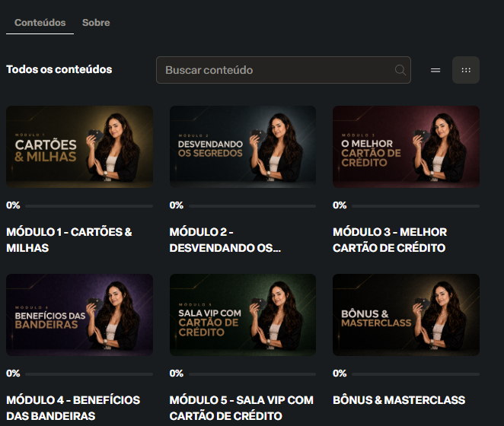504x426 pixels.
Task: Click the Módulo 4 progress bar
Action: [89, 374]
